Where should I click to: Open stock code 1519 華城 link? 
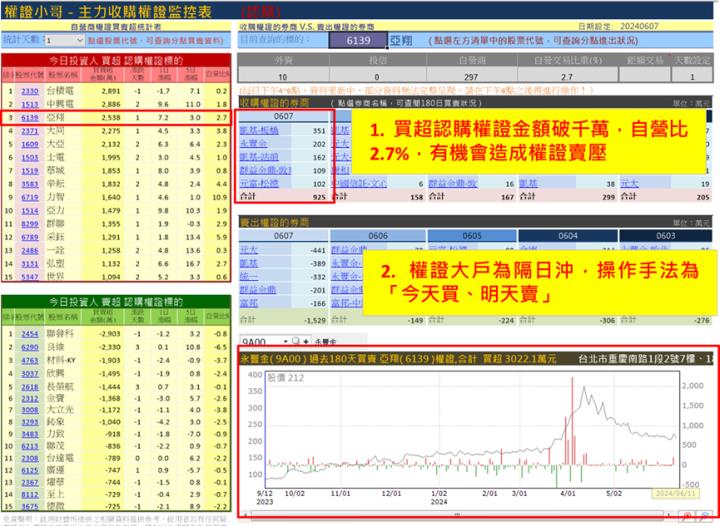[x=30, y=171]
